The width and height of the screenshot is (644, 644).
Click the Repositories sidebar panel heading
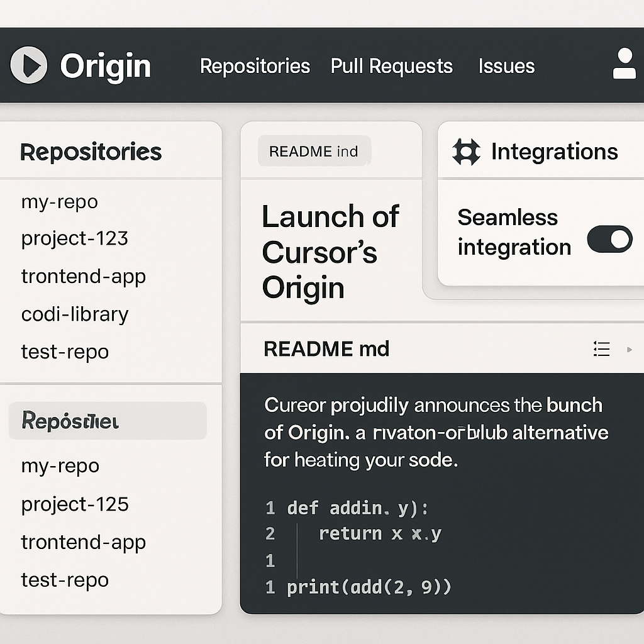tap(91, 152)
